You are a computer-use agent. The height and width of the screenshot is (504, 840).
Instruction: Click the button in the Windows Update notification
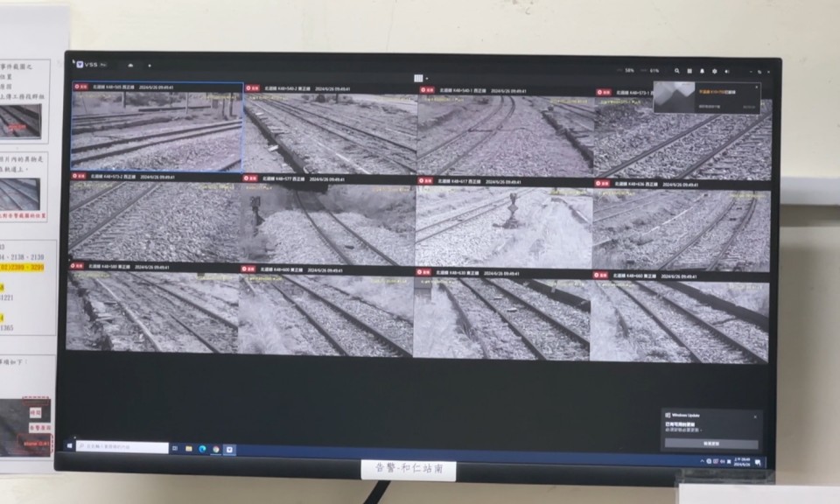[x=710, y=443]
